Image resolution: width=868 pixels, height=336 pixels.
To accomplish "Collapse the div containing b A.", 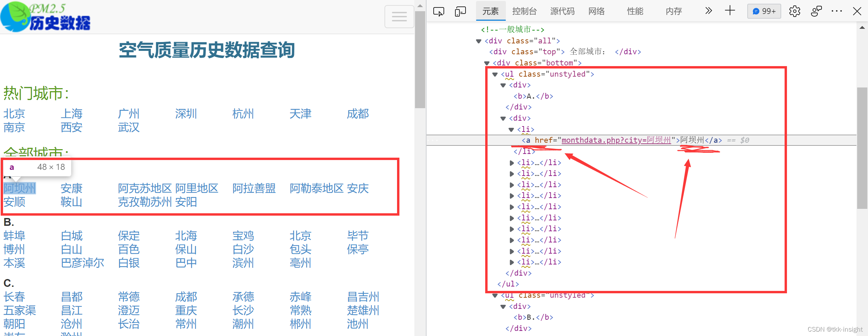I will click(503, 85).
